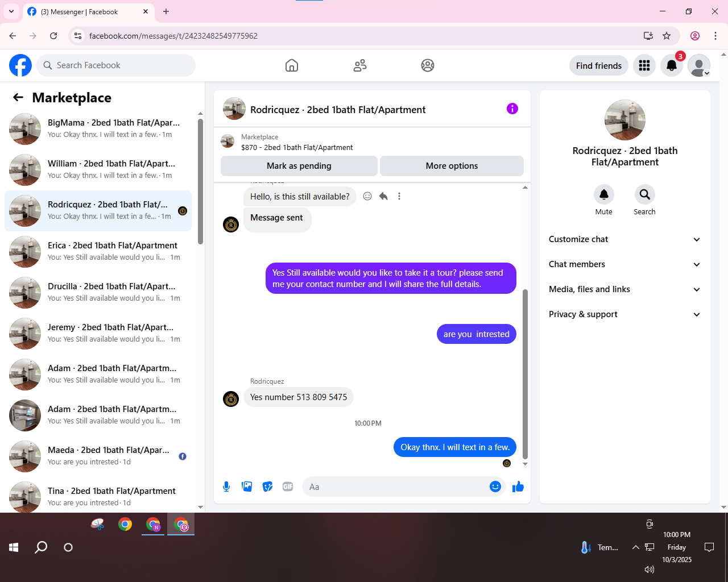Image resolution: width=728 pixels, height=582 pixels.
Task: Click the Aa message input box
Action: pos(396,487)
